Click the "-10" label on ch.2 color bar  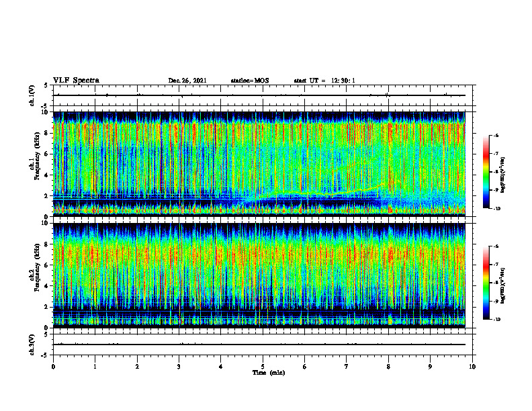497,320
